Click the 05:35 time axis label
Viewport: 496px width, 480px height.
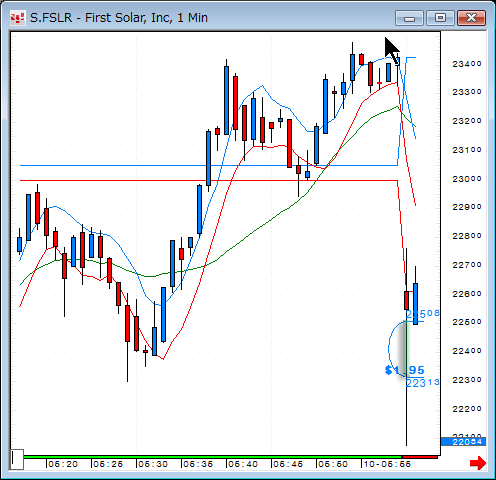tap(198, 464)
